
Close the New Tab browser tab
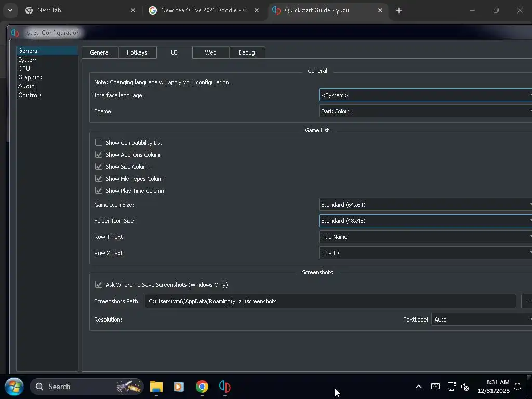pyautogui.click(x=133, y=10)
